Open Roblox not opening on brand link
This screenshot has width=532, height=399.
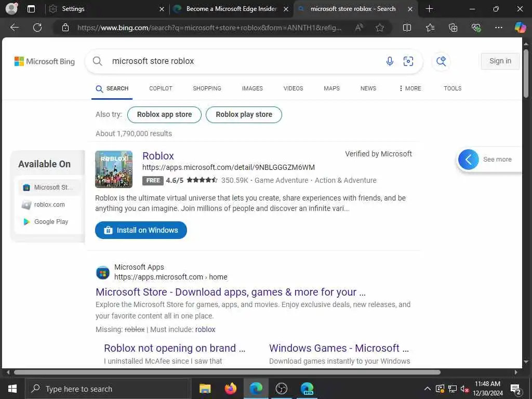tap(175, 348)
